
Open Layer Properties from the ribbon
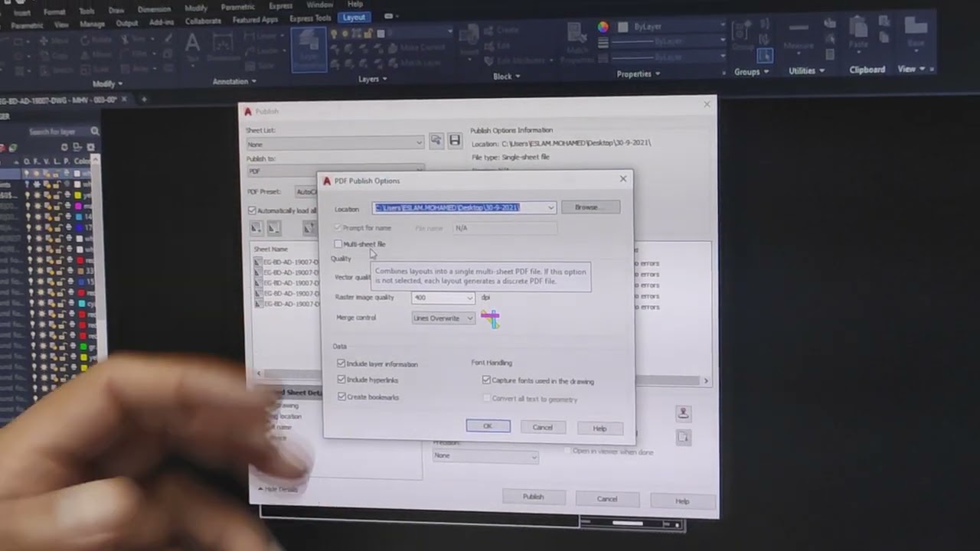[309, 48]
